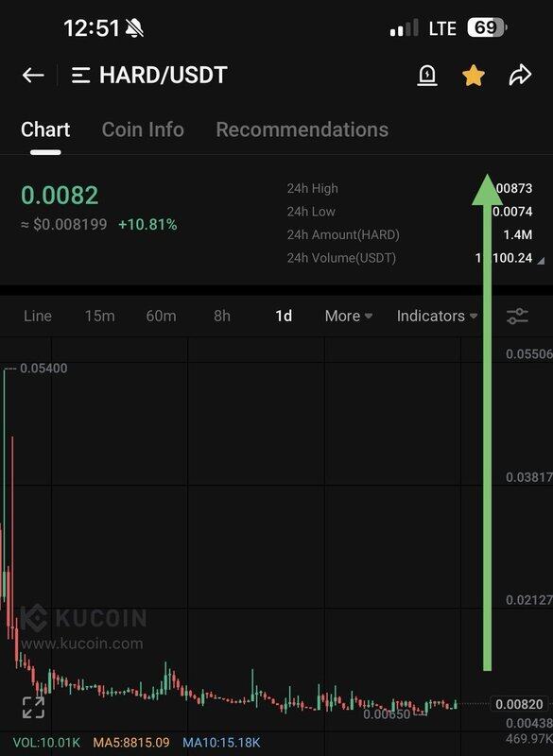Toggle the favorite star for HARD/USDT
The image size is (553, 756).
tap(474, 76)
